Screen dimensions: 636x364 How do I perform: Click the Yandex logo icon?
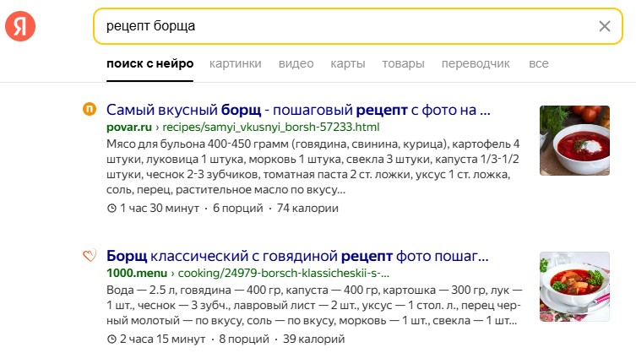(19, 26)
